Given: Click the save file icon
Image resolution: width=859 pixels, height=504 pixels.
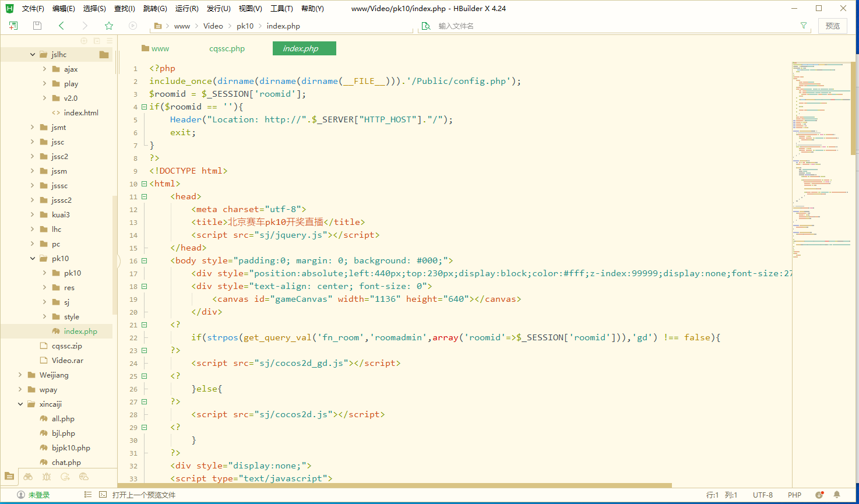Looking at the screenshot, I should 37,26.
